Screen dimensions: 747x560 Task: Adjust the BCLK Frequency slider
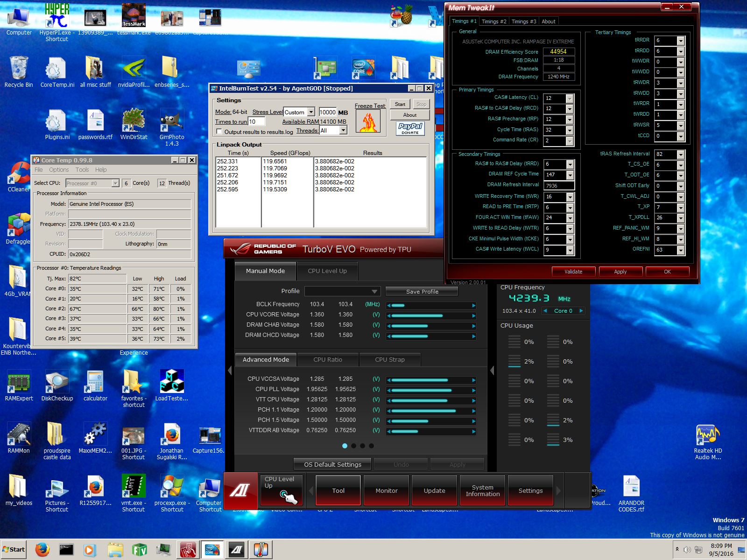point(431,305)
